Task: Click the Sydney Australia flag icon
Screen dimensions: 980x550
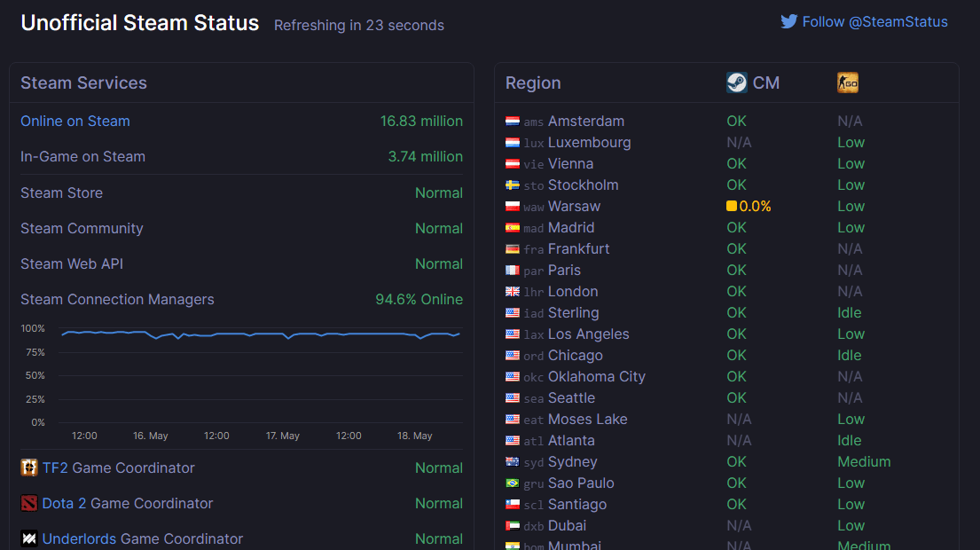Action: 513,462
